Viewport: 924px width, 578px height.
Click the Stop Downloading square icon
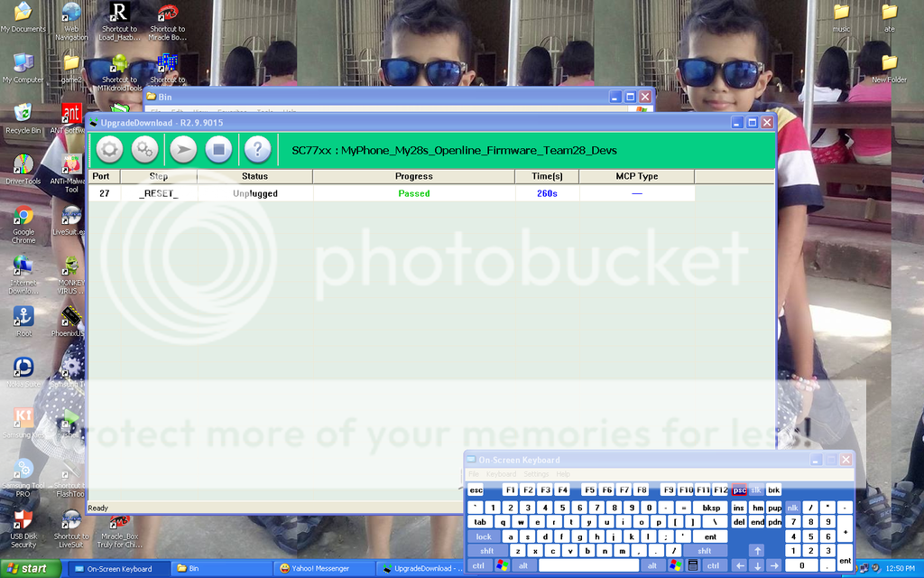pyautogui.click(x=218, y=150)
